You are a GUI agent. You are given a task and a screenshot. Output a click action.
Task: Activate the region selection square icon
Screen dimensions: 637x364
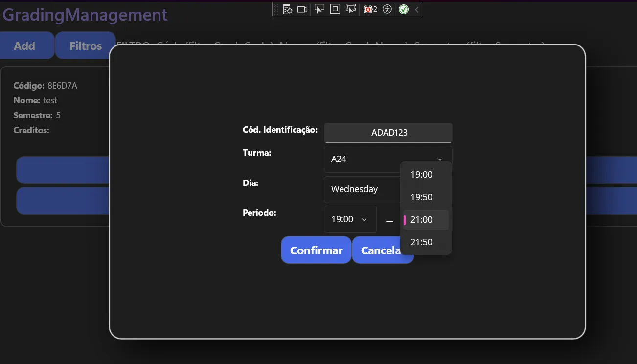coord(335,9)
